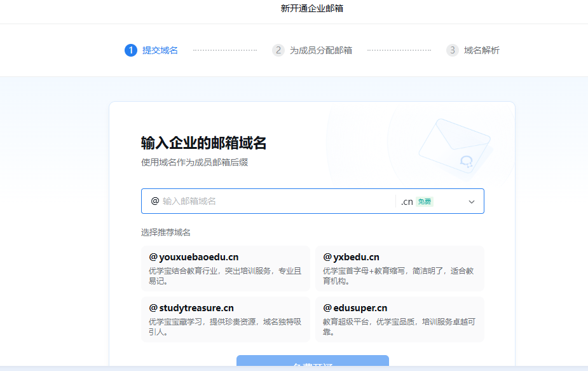Select the studytreasure.cn domain suggestion
Viewport: 588px width, 371px height.
point(226,319)
